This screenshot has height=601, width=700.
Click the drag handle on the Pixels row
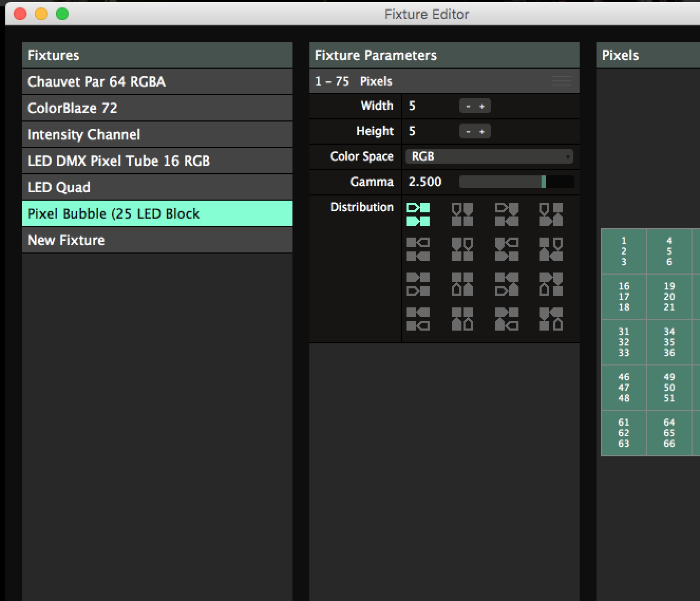pos(561,81)
